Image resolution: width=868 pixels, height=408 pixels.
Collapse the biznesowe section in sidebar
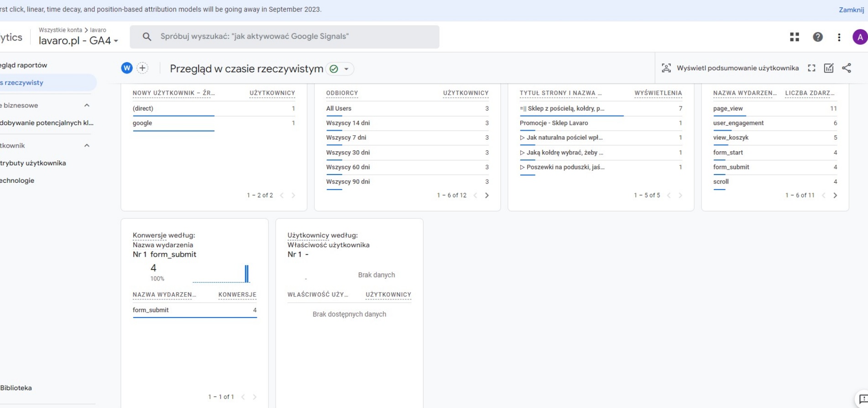point(87,106)
